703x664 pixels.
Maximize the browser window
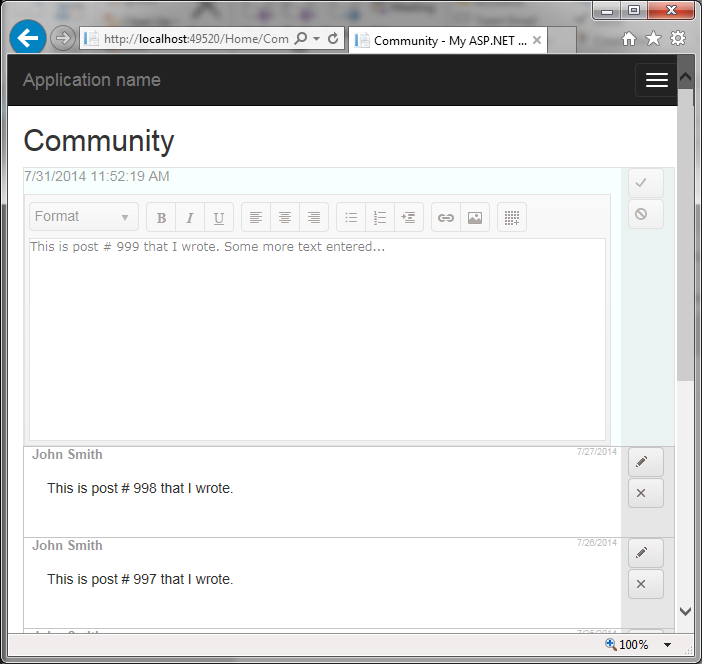click(x=634, y=10)
